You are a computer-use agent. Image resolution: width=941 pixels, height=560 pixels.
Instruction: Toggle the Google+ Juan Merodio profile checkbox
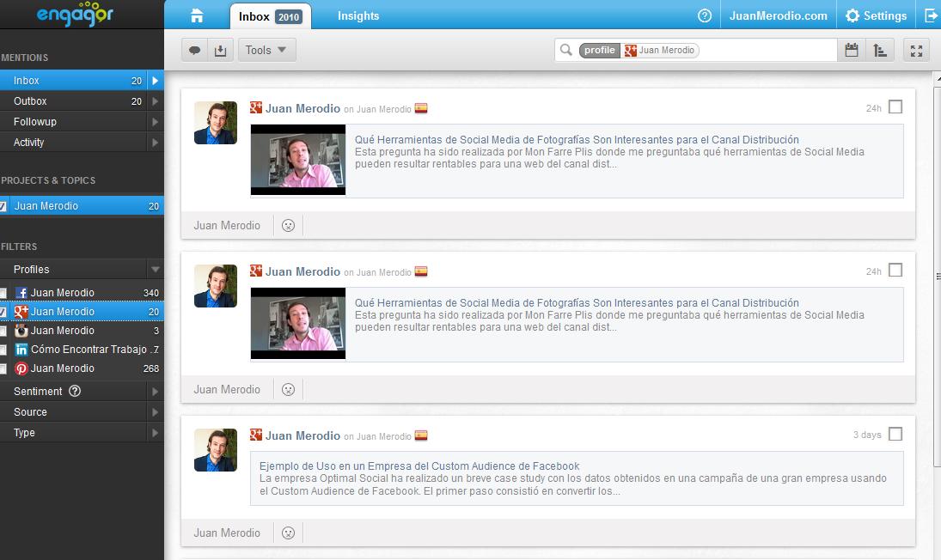click(3, 312)
